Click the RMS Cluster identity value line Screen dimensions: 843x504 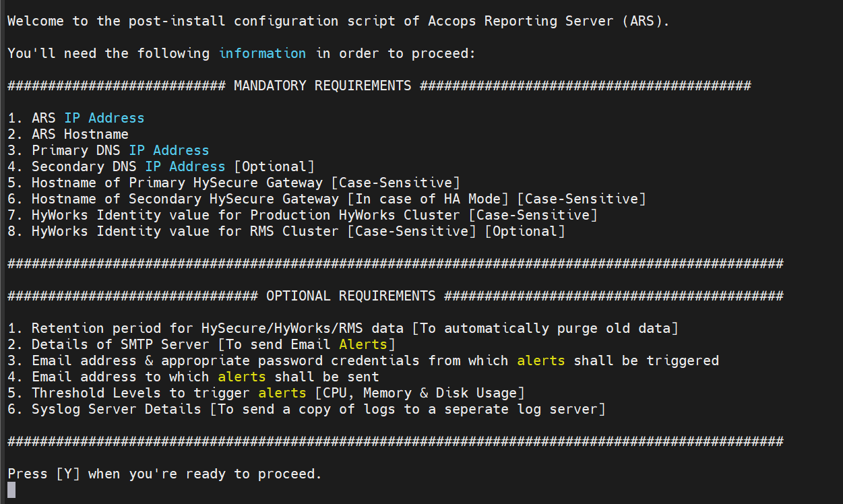click(x=286, y=231)
